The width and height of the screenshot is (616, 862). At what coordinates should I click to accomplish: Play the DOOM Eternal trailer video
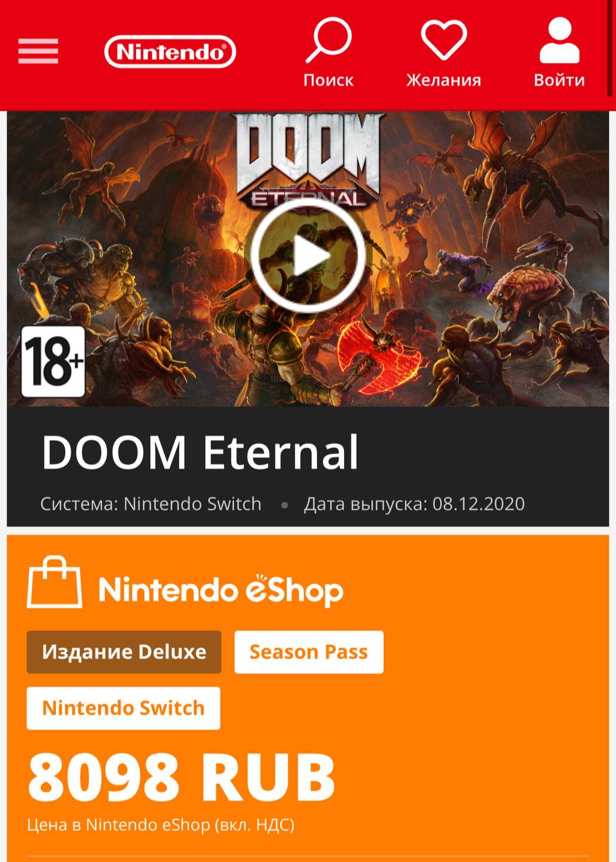point(308,256)
